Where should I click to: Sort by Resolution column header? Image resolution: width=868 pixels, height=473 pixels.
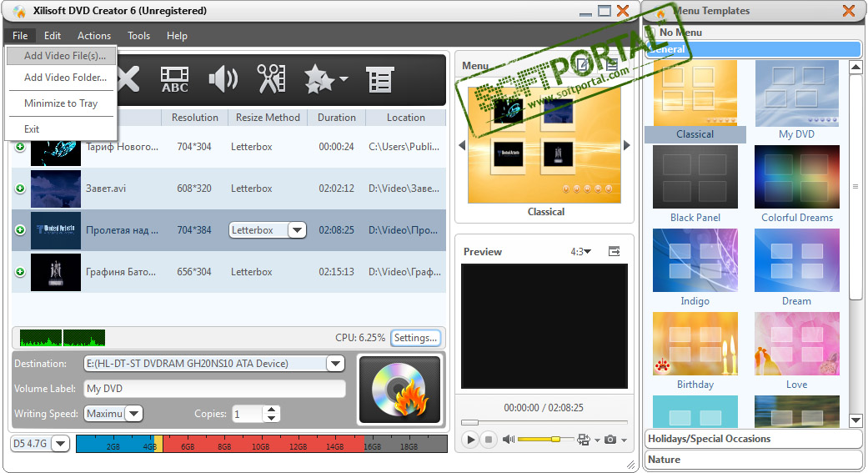195,118
